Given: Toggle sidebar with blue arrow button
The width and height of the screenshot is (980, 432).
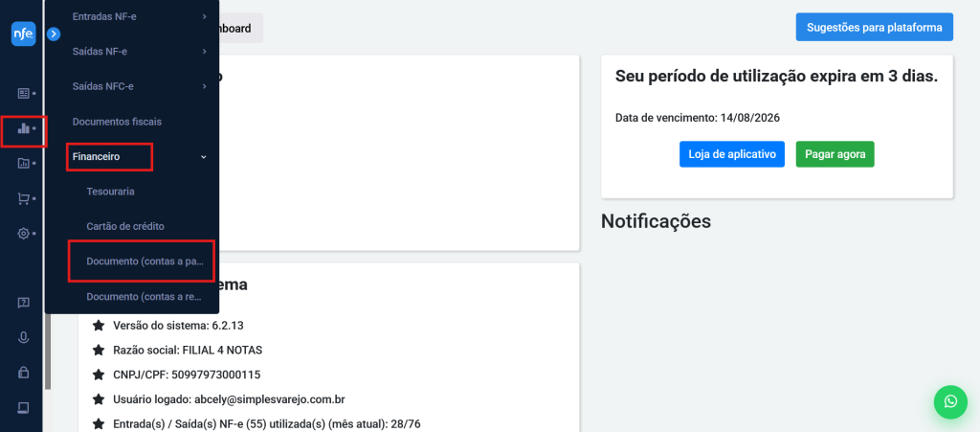Looking at the screenshot, I should [x=54, y=34].
